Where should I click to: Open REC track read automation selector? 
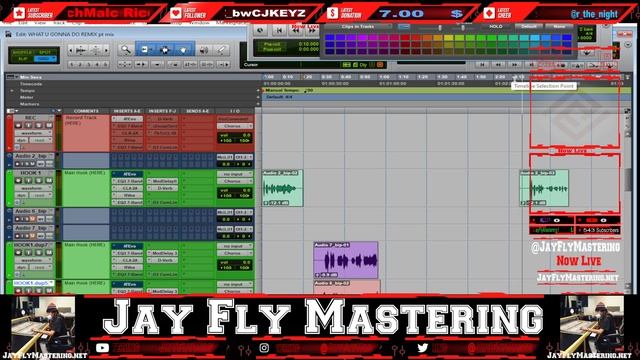coord(41,140)
